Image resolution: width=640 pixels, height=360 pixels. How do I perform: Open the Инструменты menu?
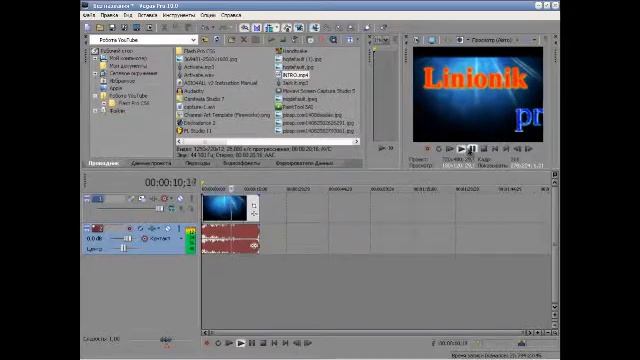[179, 15]
